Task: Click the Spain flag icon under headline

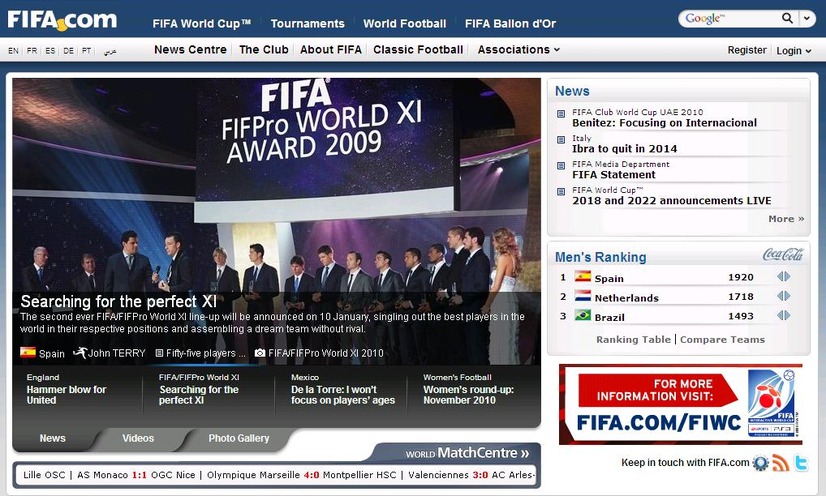Action: (x=28, y=352)
